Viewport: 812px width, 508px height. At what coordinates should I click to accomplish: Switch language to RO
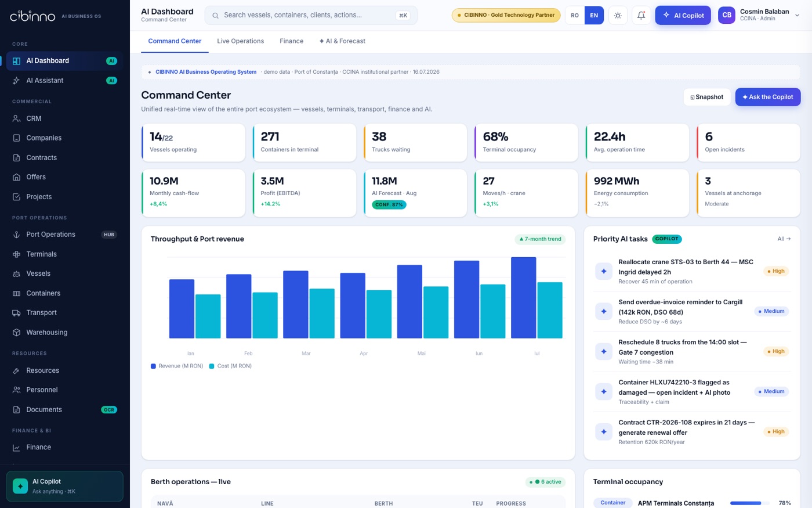pyautogui.click(x=575, y=15)
